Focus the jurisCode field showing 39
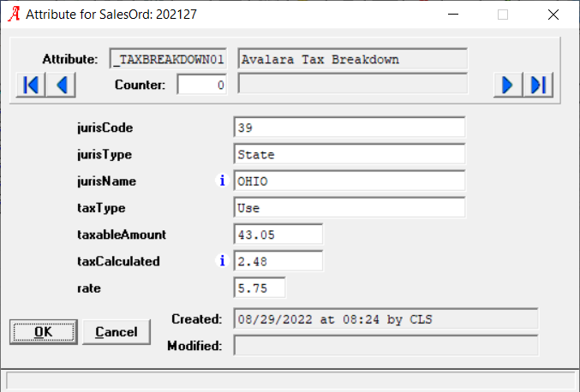 coord(350,128)
